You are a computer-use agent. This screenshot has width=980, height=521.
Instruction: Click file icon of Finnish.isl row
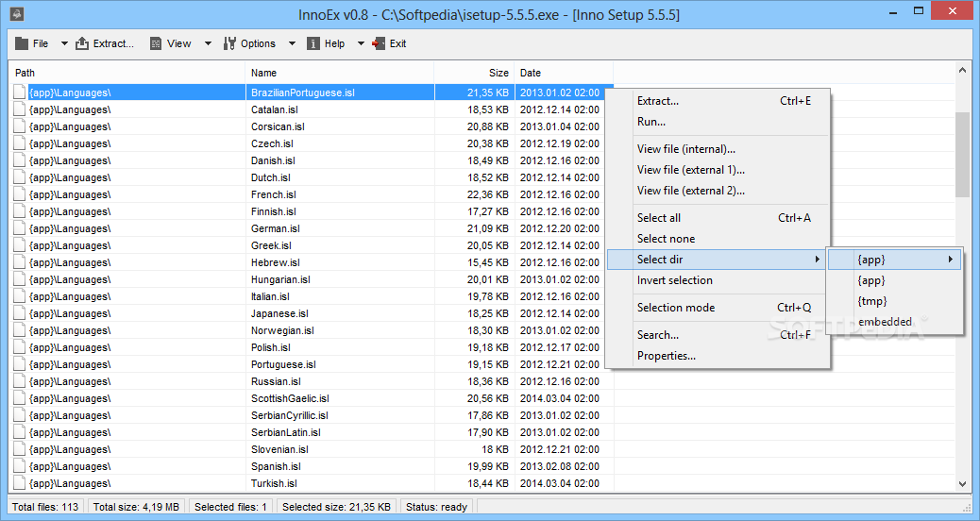(20, 211)
